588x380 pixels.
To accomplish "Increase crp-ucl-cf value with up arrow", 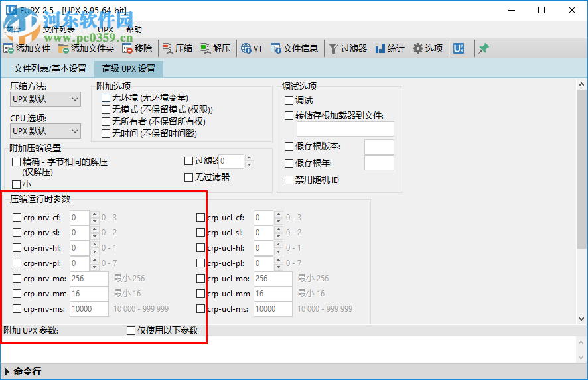I will coord(278,214).
